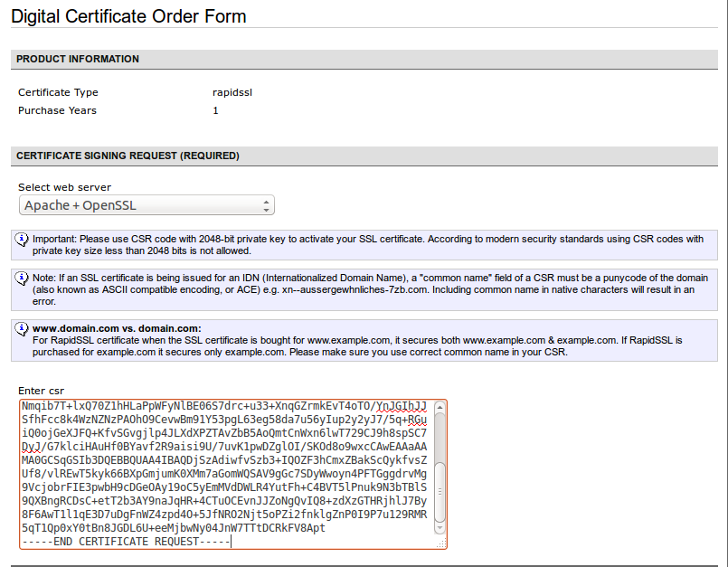Click the CSR line starting "MA0GCSqGSIb3DQEBBQUAA4"
This screenshot has width=728, height=567.
(224, 460)
